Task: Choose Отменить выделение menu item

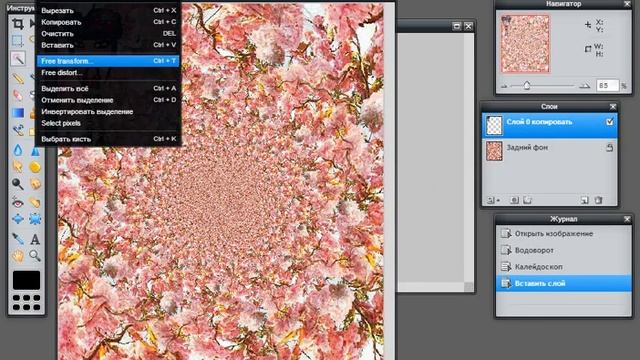Action: pyautogui.click(x=108, y=100)
